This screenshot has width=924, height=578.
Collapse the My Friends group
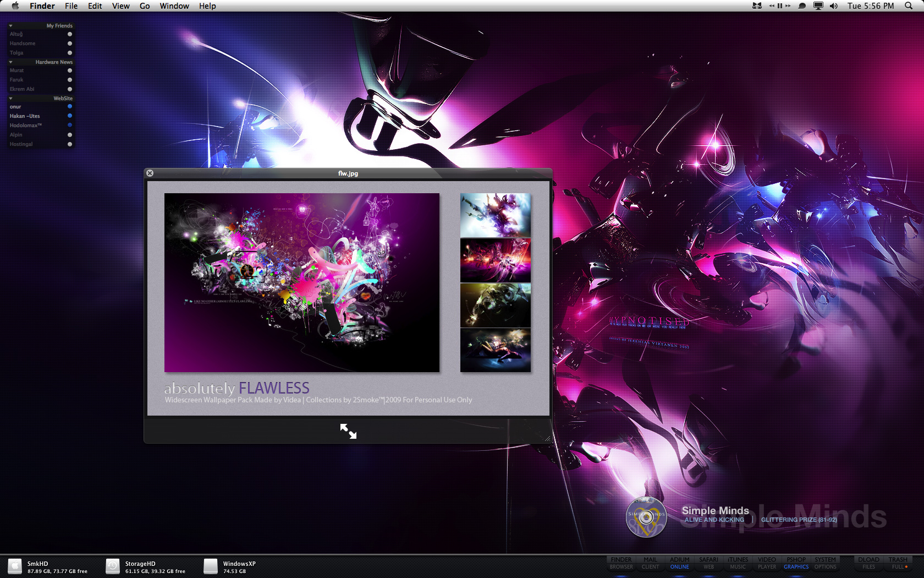10,26
